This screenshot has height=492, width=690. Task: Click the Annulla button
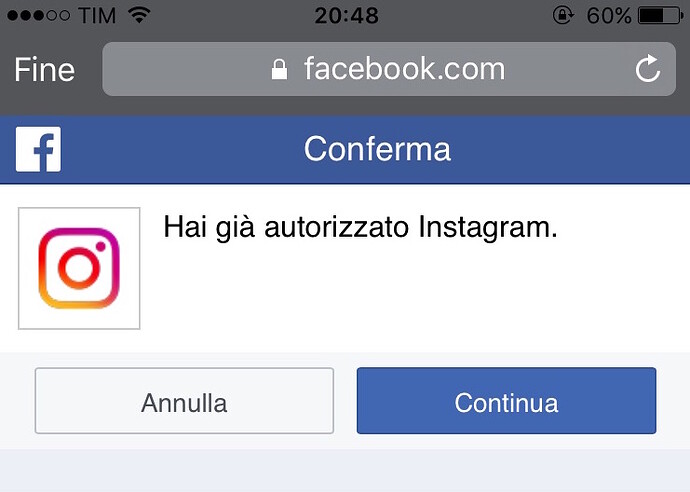184,400
